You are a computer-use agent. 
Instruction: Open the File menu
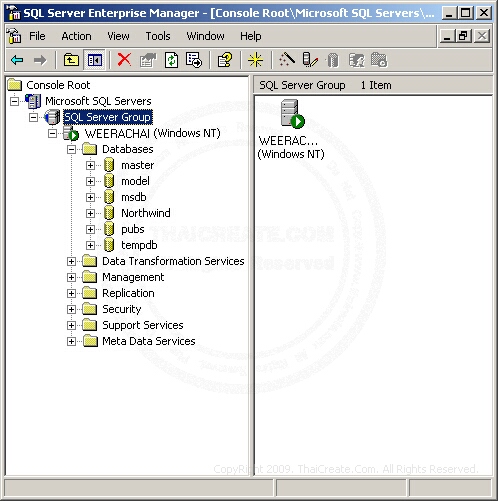coord(37,36)
